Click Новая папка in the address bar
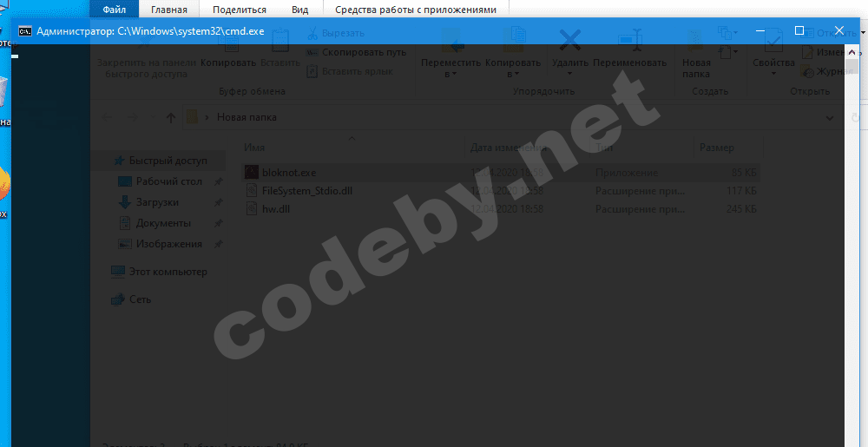 247,117
